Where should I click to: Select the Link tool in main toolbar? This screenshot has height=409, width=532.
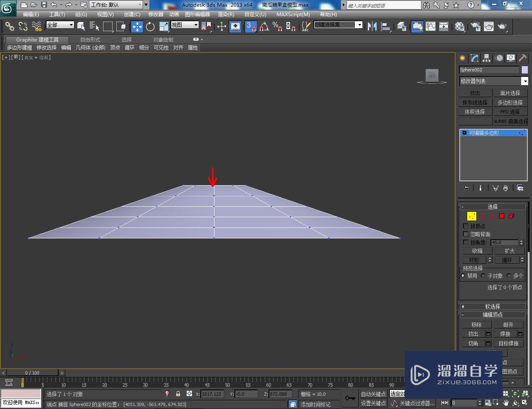[x=10, y=27]
